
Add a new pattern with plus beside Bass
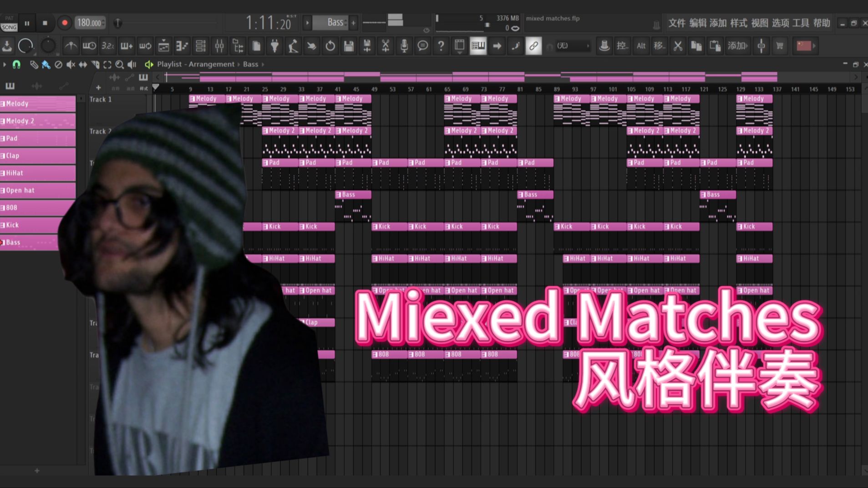(x=353, y=22)
